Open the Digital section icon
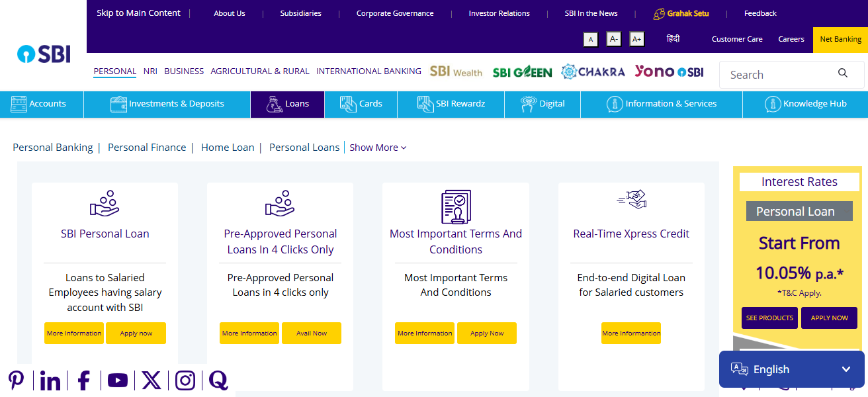This screenshot has width=868, height=397. tap(527, 103)
